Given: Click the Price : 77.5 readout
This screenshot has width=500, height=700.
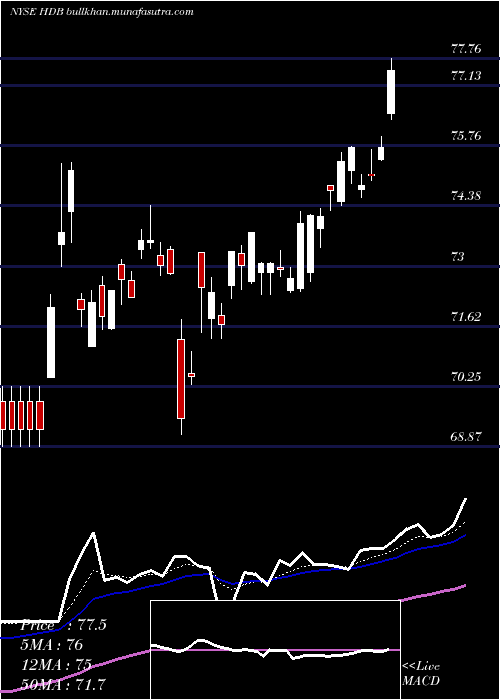Looking at the screenshot, I should [63, 625].
